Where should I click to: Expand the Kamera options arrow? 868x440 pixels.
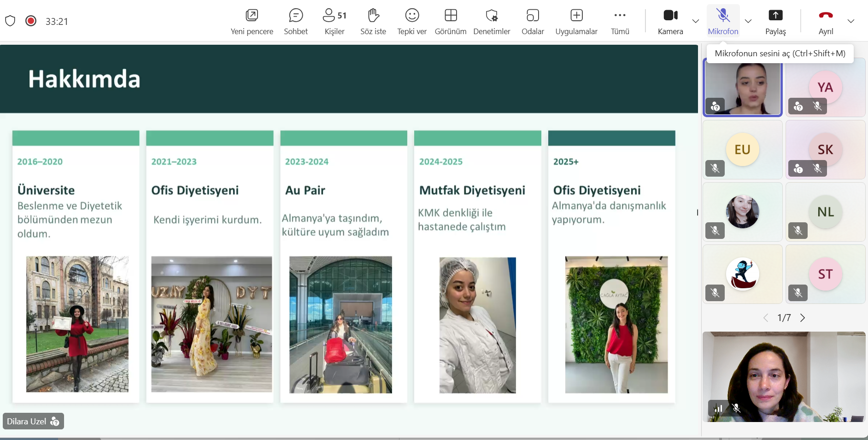[695, 21]
